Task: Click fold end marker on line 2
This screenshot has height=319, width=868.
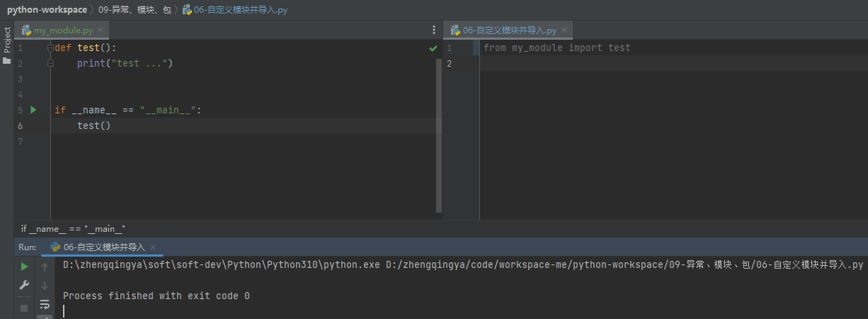Action: click(50, 63)
